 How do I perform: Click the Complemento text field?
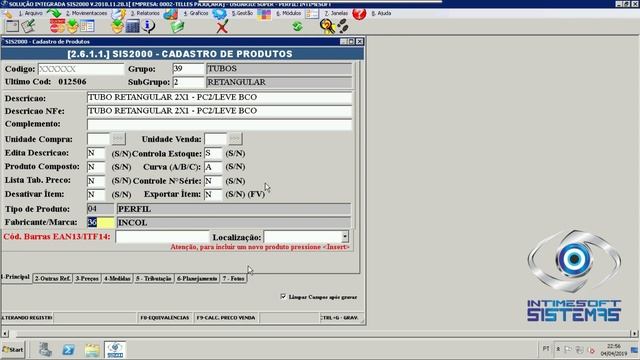pyautogui.click(x=219, y=124)
